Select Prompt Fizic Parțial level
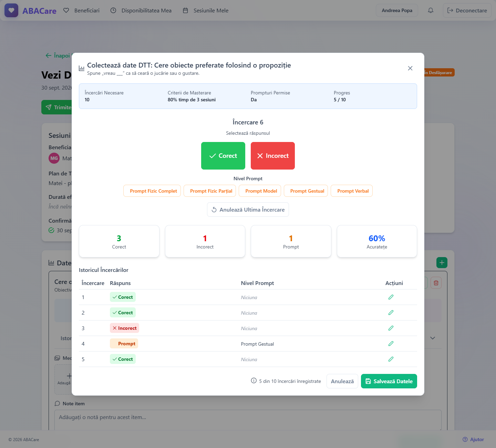This screenshot has height=448, width=496. tap(210, 191)
